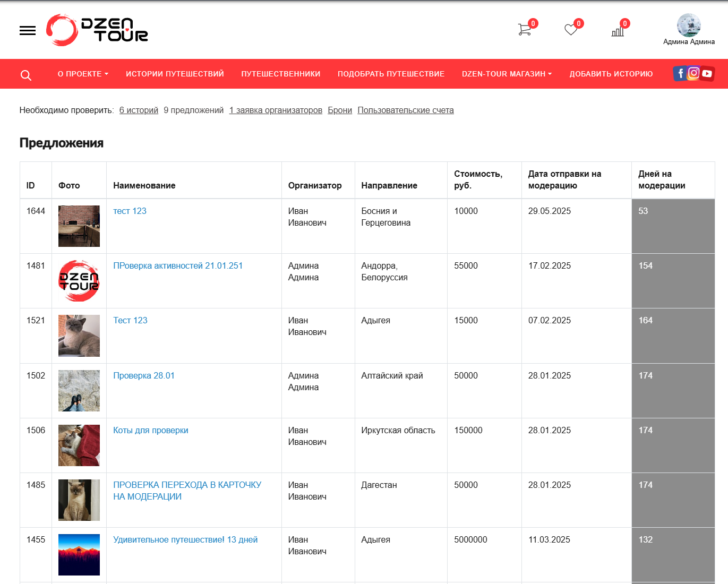Open search with the magnifier icon
The image size is (728, 584).
tap(26, 75)
